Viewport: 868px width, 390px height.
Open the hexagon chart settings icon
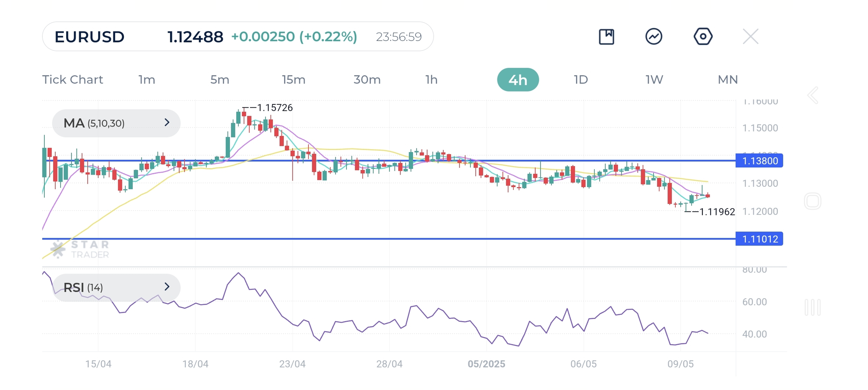702,37
